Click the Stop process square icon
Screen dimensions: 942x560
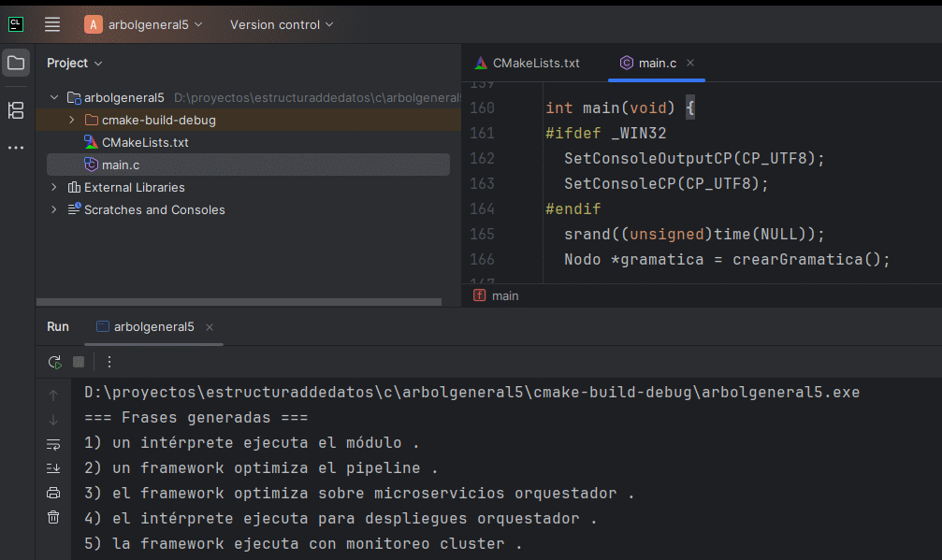click(x=79, y=362)
